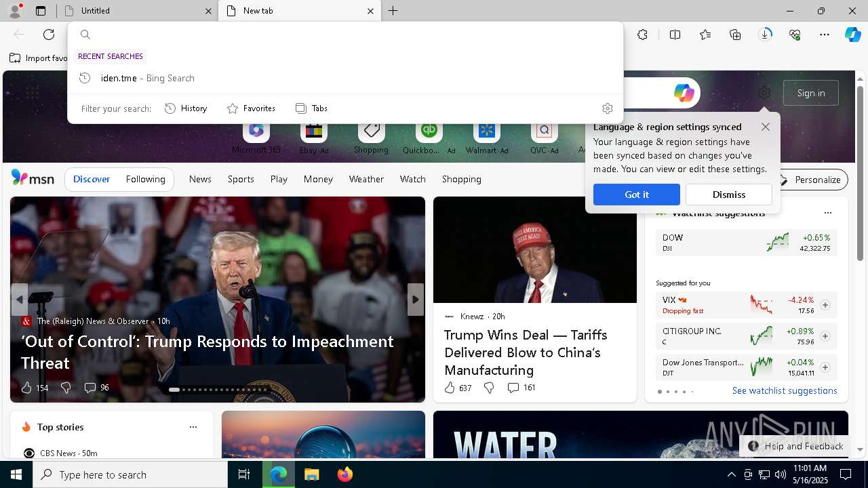The width and height of the screenshot is (868, 488).
Task: Open Ebay quick link tile
Action: [x=314, y=139]
